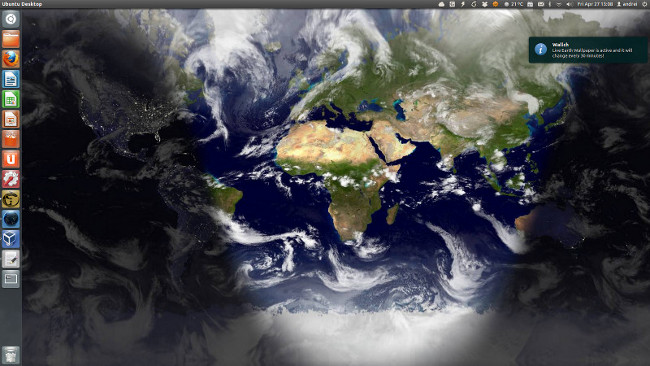Image resolution: width=650 pixels, height=366 pixels.
Task: Open the gray window icon in the launcher
Action: [x=11, y=279]
